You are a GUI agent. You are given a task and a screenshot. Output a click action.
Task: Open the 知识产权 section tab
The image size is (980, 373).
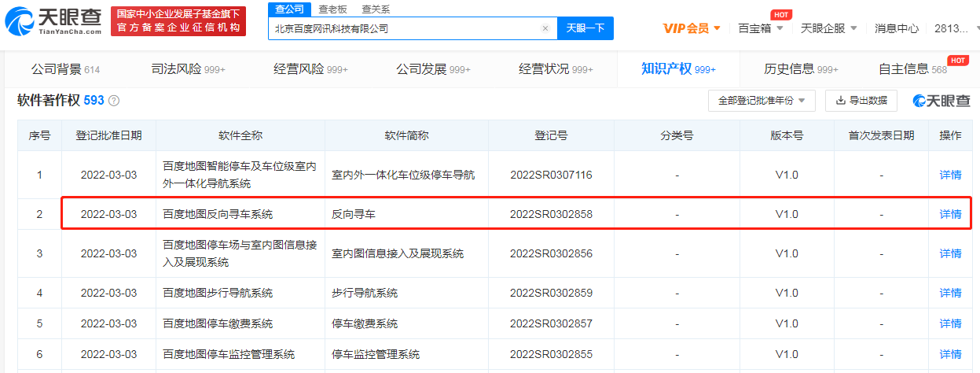pyautogui.click(x=678, y=69)
